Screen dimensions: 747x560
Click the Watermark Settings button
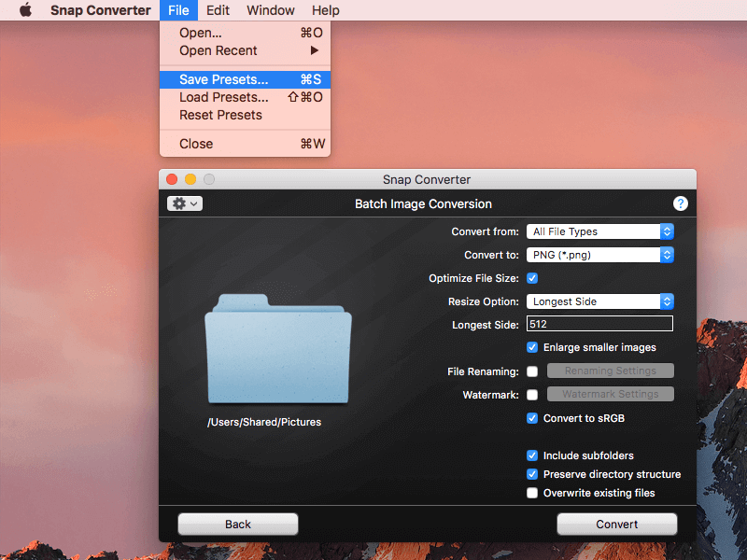[611, 394]
